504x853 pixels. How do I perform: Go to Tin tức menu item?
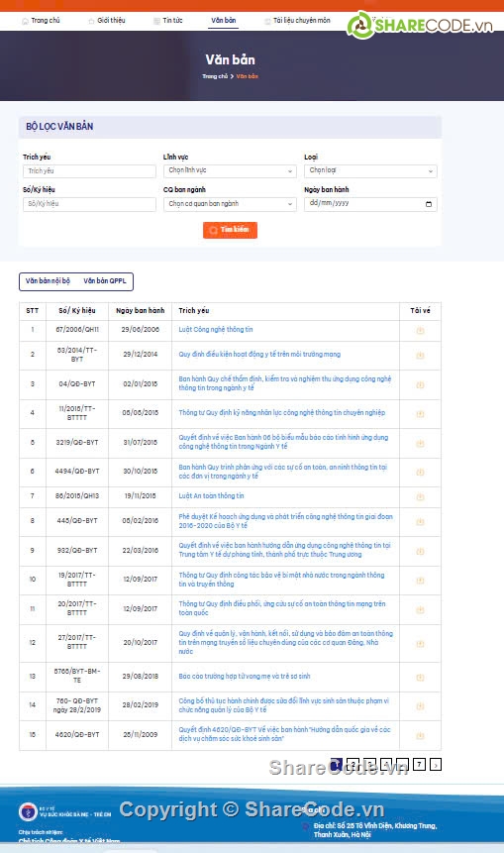(x=168, y=20)
